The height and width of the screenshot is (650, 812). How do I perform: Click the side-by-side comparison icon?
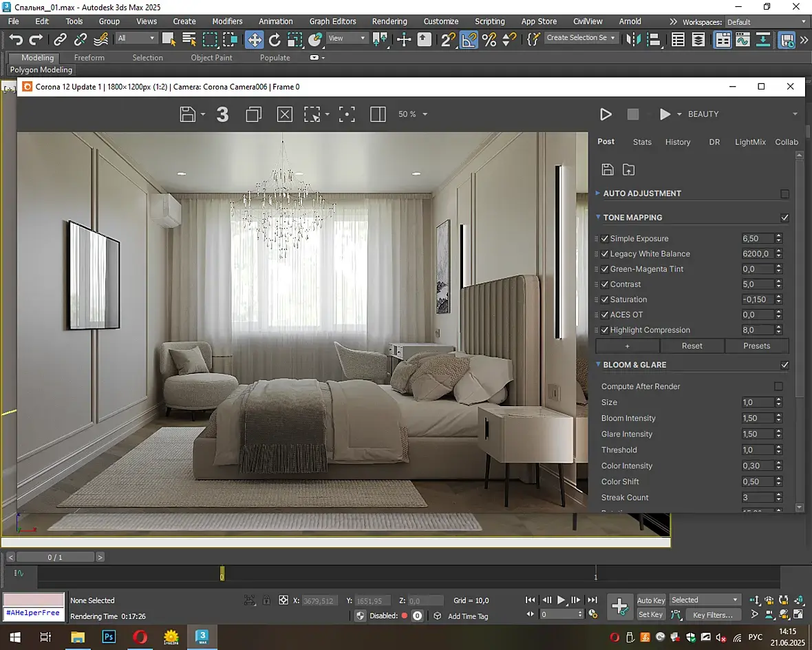point(378,114)
